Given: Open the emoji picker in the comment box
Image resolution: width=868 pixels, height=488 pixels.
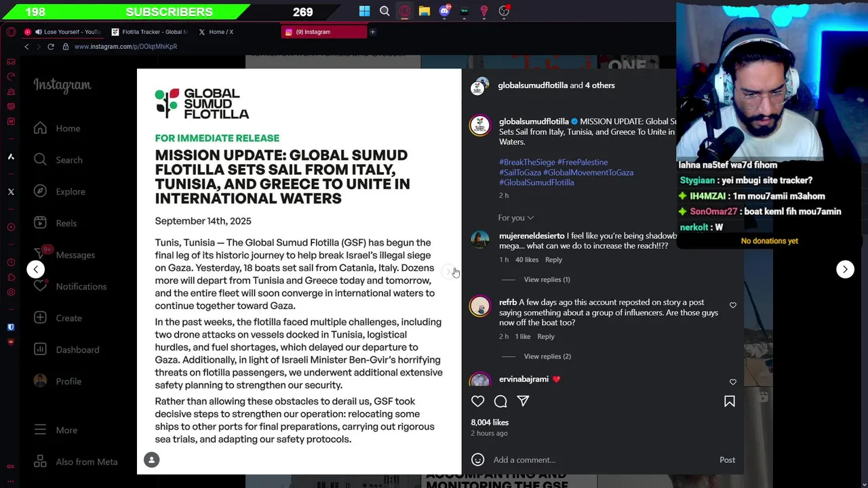Looking at the screenshot, I should tap(477, 460).
